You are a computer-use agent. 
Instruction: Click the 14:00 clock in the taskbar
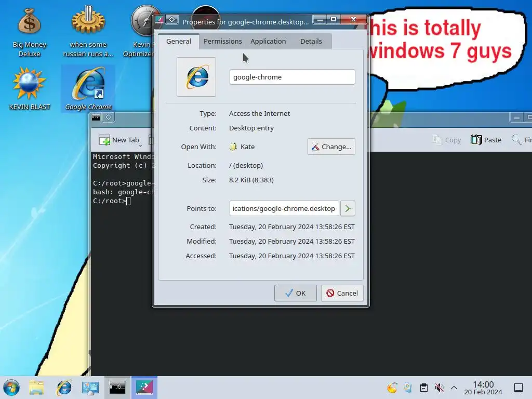[483, 388]
